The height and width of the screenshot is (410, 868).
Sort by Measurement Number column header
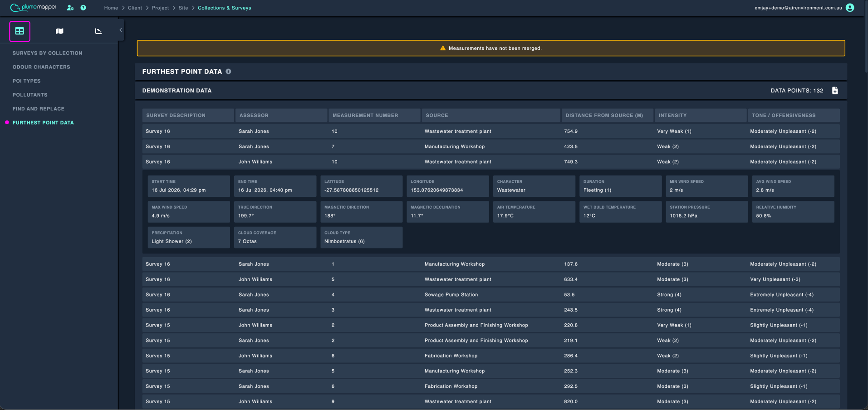click(x=375, y=115)
